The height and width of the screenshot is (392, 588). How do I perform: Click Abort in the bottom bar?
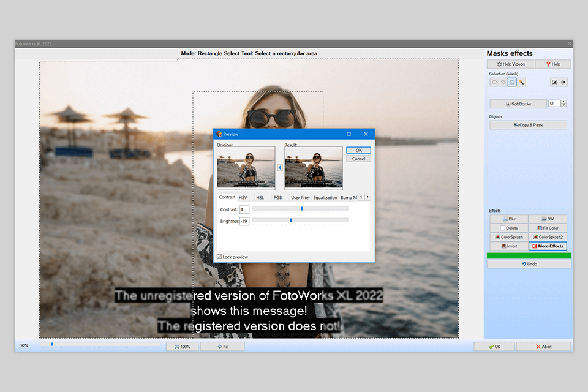pyautogui.click(x=543, y=347)
